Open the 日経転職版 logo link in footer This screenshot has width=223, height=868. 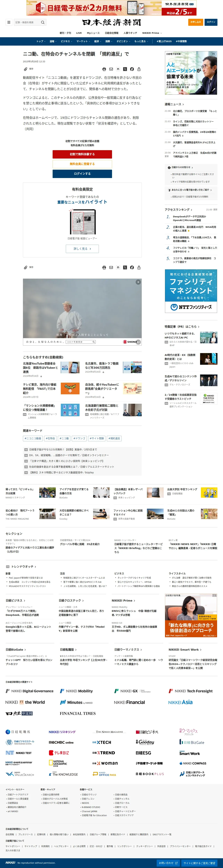tap(18, 732)
